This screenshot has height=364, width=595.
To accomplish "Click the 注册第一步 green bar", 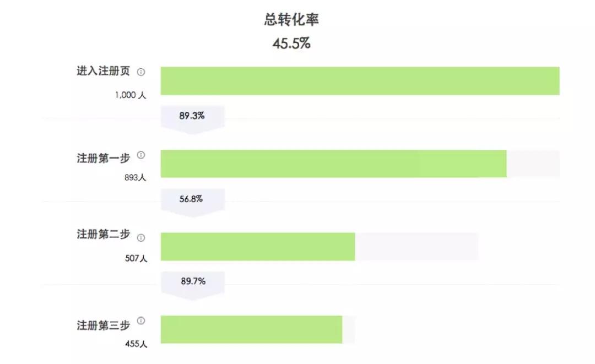I will (333, 164).
